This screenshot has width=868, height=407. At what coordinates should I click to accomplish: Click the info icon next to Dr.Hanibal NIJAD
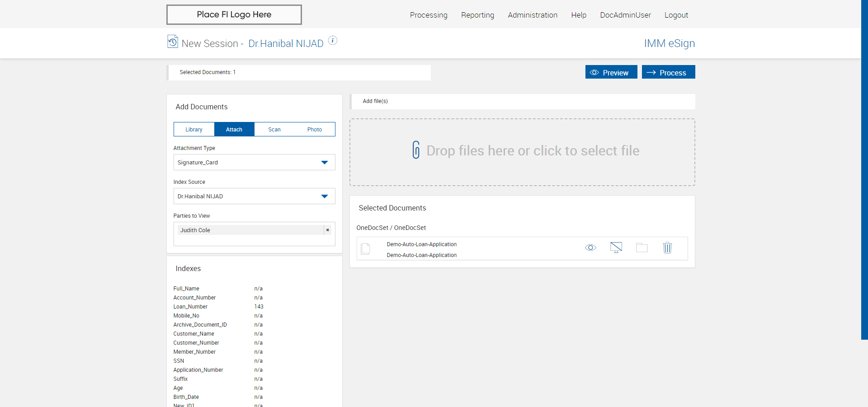332,41
